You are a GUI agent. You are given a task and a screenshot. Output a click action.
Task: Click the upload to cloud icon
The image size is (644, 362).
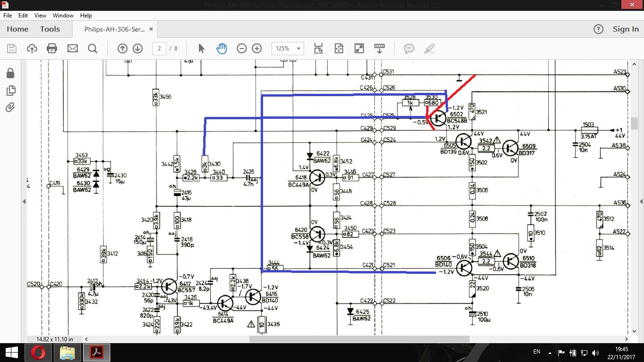32,49
